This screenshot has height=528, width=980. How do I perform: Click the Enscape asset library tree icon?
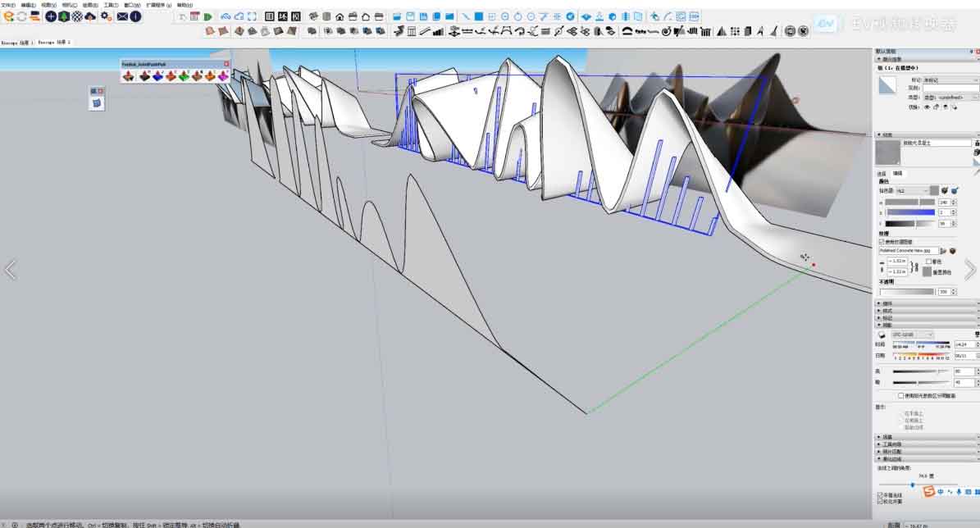(64, 16)
